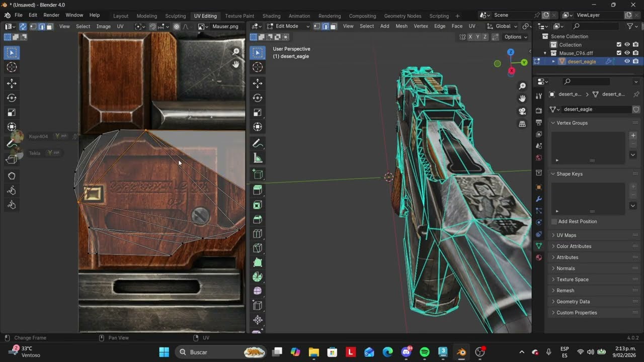Edit the desert_eagle mesh name field
This screenshot has width=644, height=362.
click(x=596, y=109)
